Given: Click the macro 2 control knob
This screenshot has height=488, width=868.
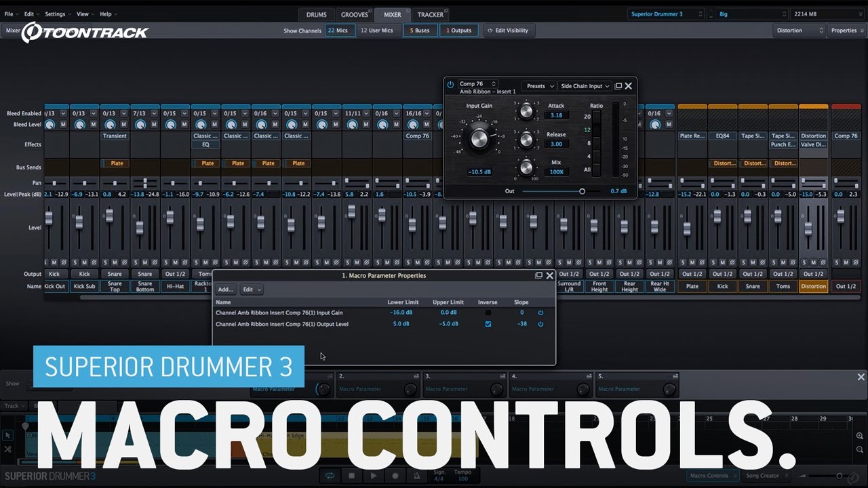Looking at the screenshot, I should (410, 389).
